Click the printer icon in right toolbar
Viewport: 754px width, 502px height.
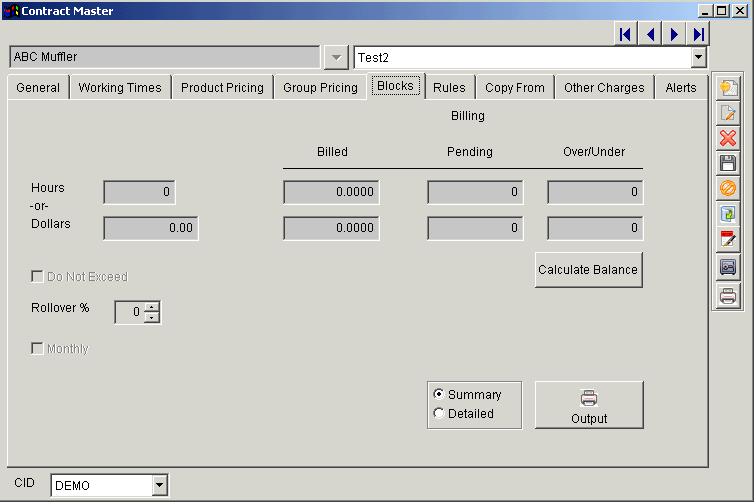tap(728, 295)
